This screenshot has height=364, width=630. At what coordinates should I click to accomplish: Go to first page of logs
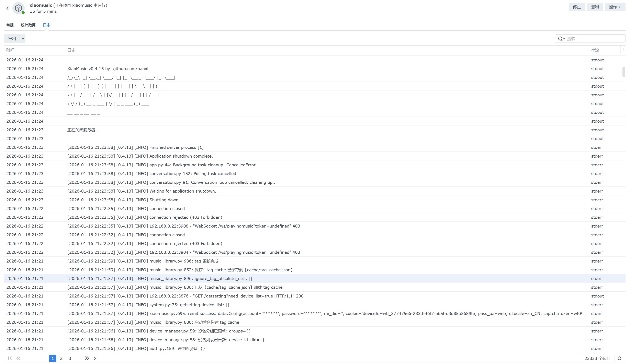tap(10, 358)
